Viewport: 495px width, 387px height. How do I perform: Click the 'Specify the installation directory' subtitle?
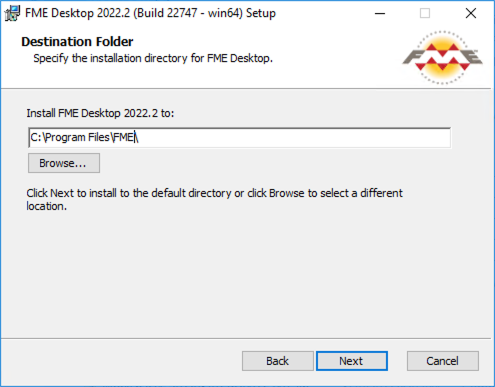click(x=153, y=58)
